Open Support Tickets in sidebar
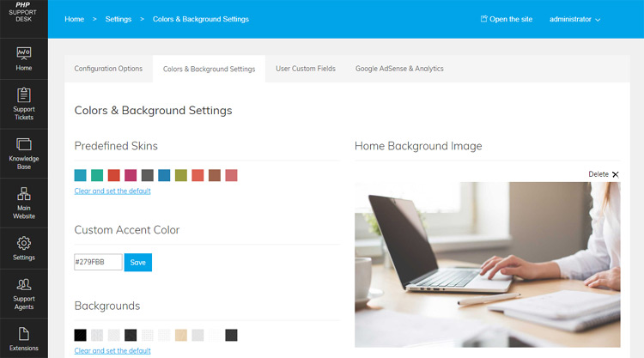This screenshot has height=358, width=644. click(x=24, y=104)
